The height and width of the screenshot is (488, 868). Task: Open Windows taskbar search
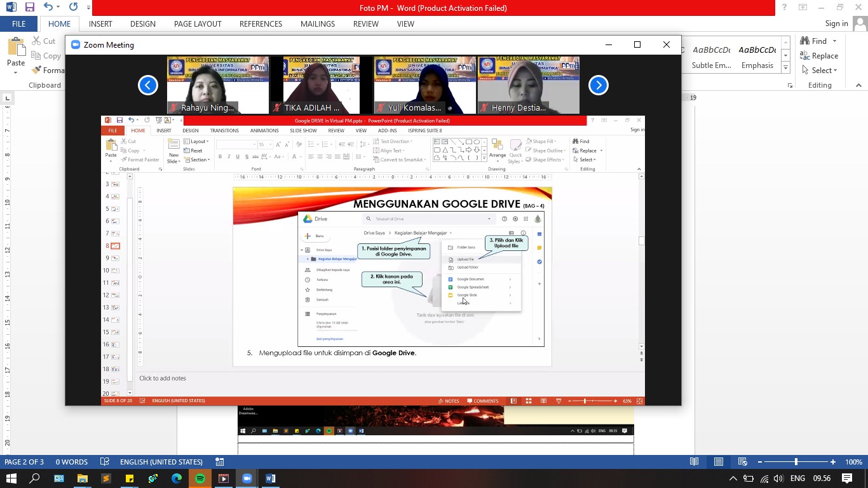[35, 478]
